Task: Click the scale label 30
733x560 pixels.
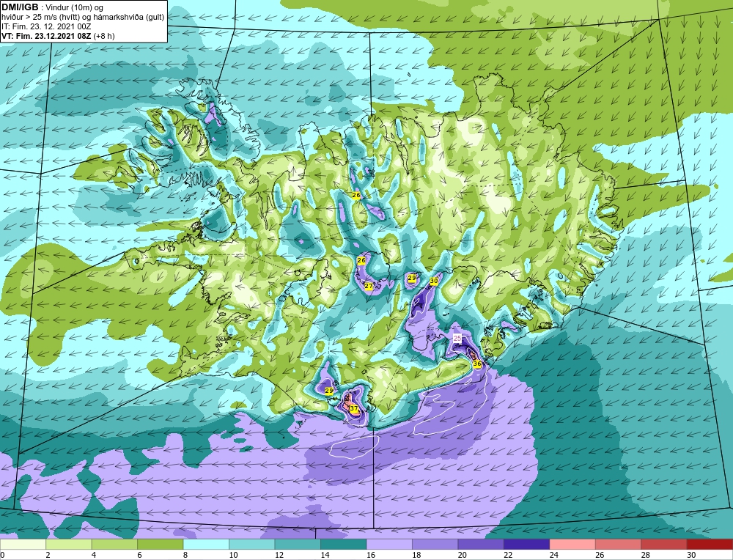Action: [x=691, y=555]
